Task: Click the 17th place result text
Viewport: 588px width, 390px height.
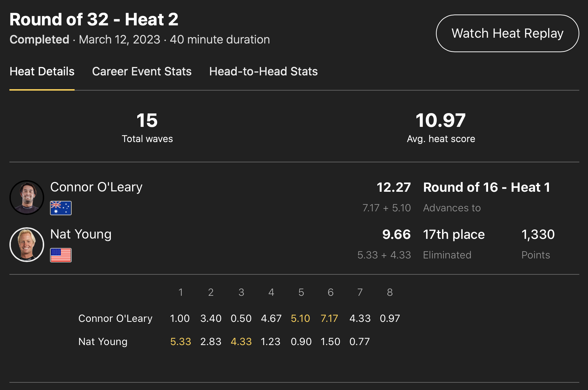Action: click(454, 235)
